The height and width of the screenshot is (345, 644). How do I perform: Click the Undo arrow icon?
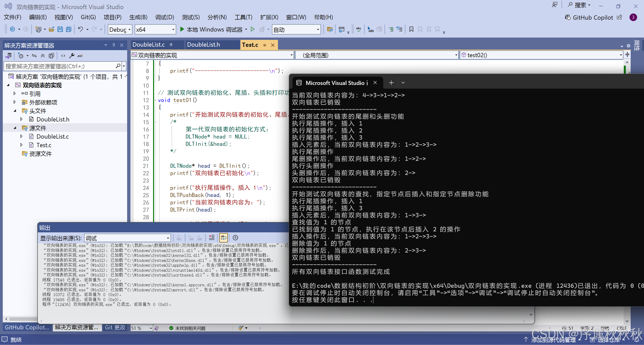pyautogui.click(x=80, y=29)
